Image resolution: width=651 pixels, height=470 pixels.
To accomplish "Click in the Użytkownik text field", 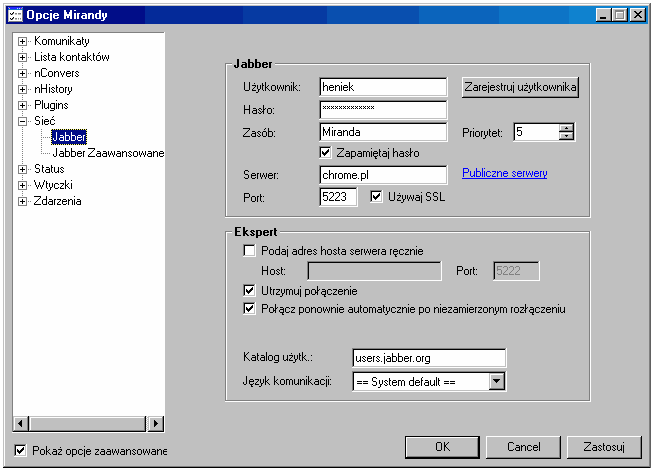I will [x=383, y=88].
